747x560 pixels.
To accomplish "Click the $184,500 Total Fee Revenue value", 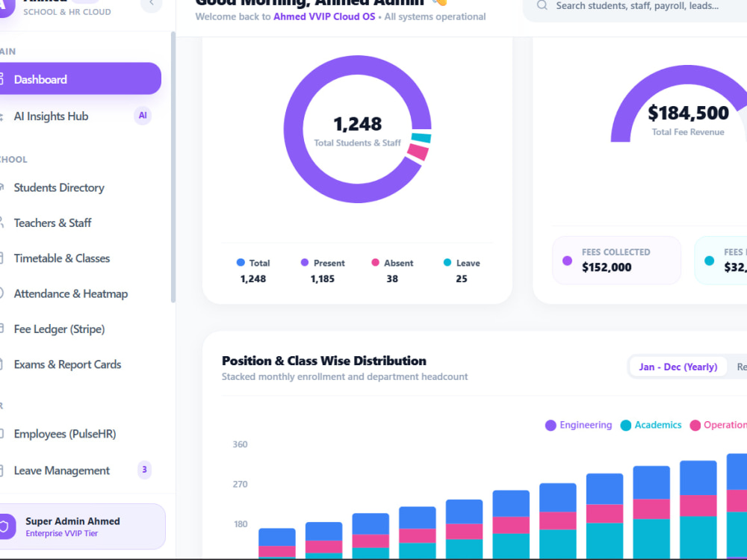I will coord(688,113).
